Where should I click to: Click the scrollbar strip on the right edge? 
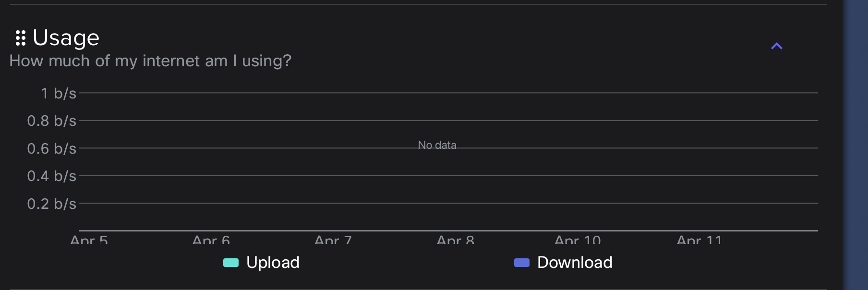[x=855, y=144]
